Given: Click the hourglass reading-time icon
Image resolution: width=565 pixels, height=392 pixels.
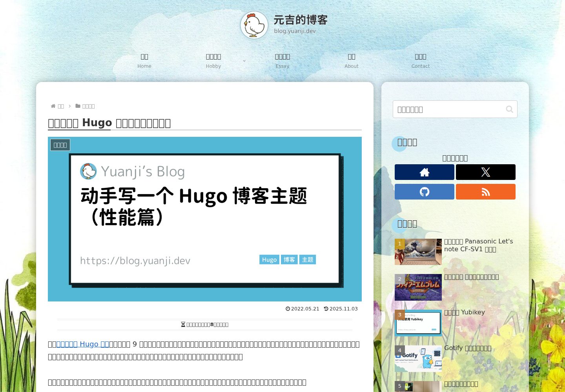Looking at the screenshot, I should pos(183,325).
